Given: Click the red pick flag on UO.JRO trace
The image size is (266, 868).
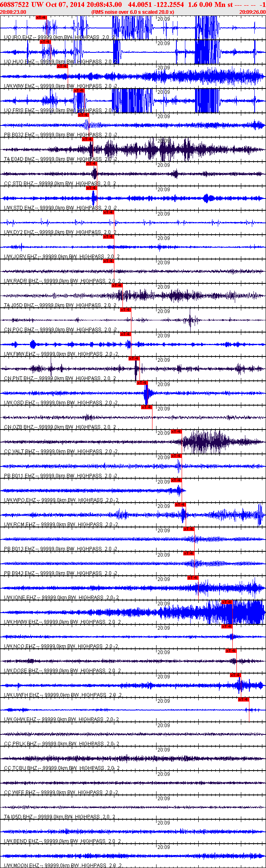Looking at the screenshot, I should click(41, 17).
